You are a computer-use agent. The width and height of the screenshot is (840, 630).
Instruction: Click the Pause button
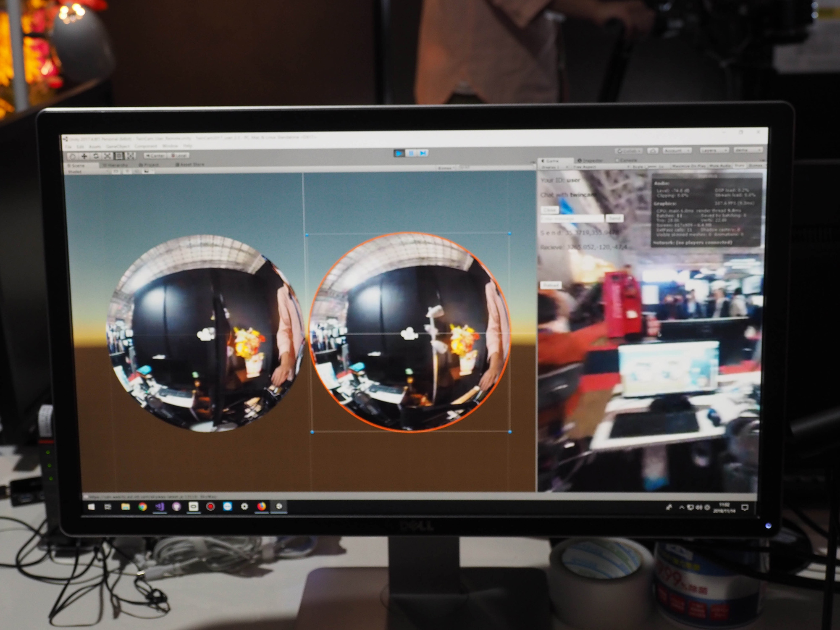411,153
